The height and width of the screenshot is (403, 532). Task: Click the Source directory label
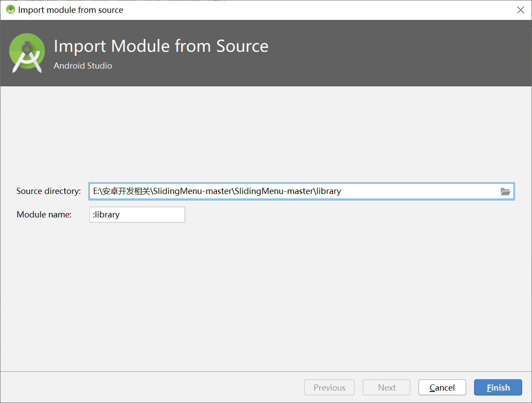click(48, 191)
